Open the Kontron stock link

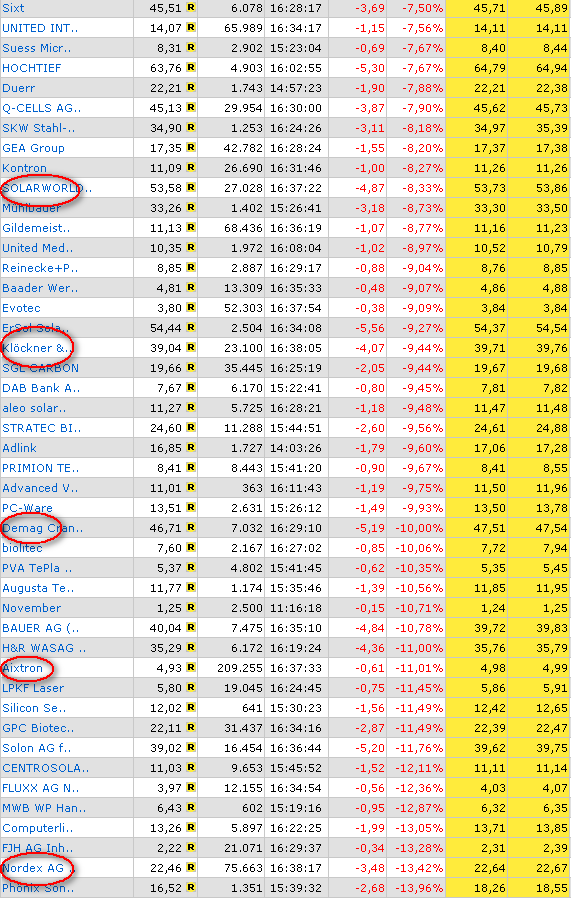tap(24, 169)
